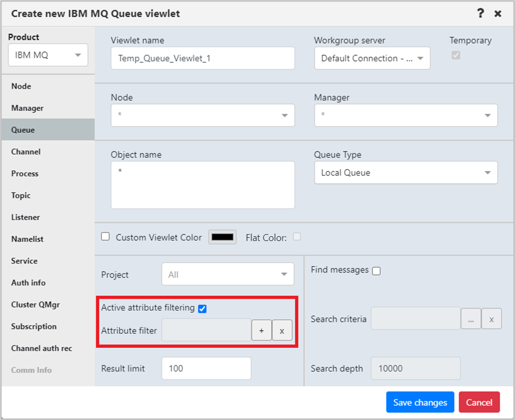This screenshot has height=420, width=515.
Task: Select Channel auth rec in the sidebar
Action: coord(48,348)
